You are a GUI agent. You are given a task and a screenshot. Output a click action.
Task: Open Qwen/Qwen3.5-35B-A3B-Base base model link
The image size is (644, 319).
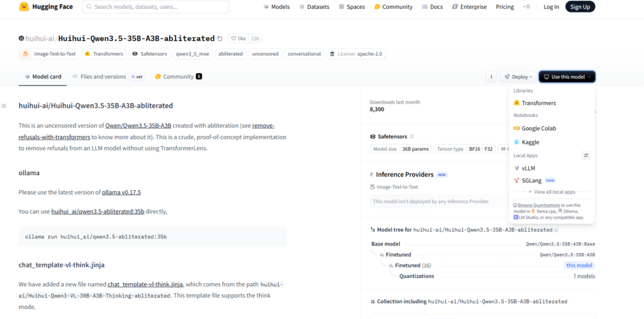click(x=560, y=244)
